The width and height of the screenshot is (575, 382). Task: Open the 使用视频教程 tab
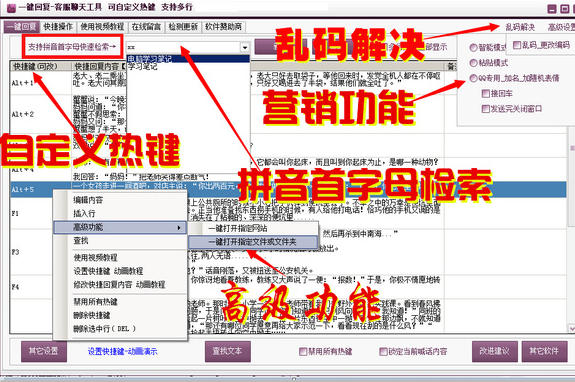(102, 27)
